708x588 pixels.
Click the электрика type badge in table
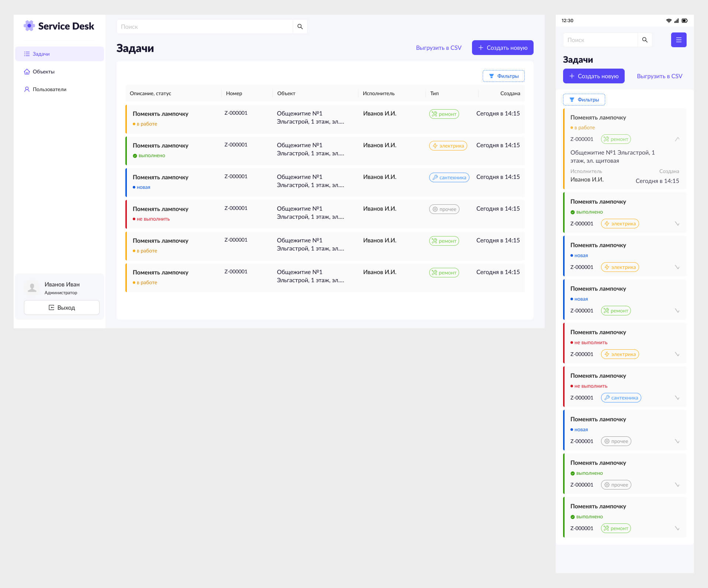(448, 146)
